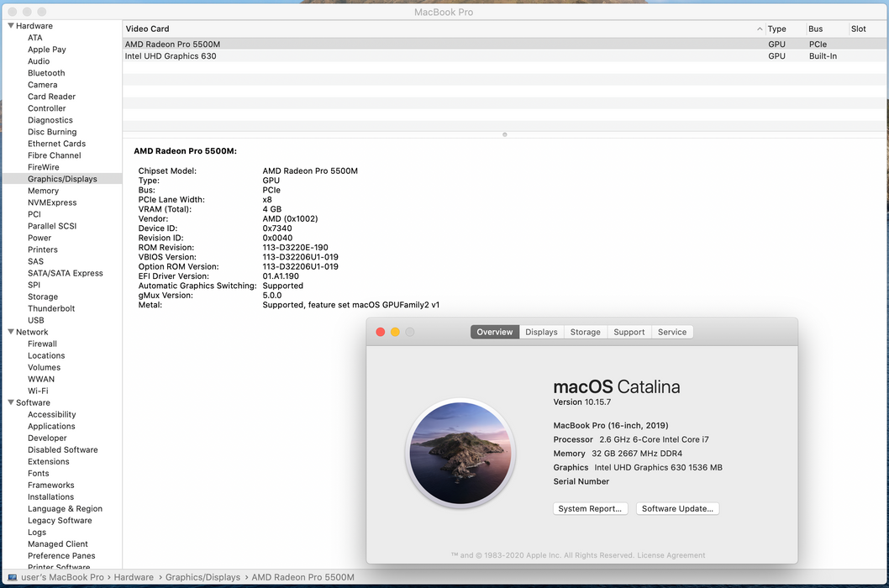Click Hardware in the bottom path bar
The height and width of the screenshot is (588, 889).
coord(134,577)
